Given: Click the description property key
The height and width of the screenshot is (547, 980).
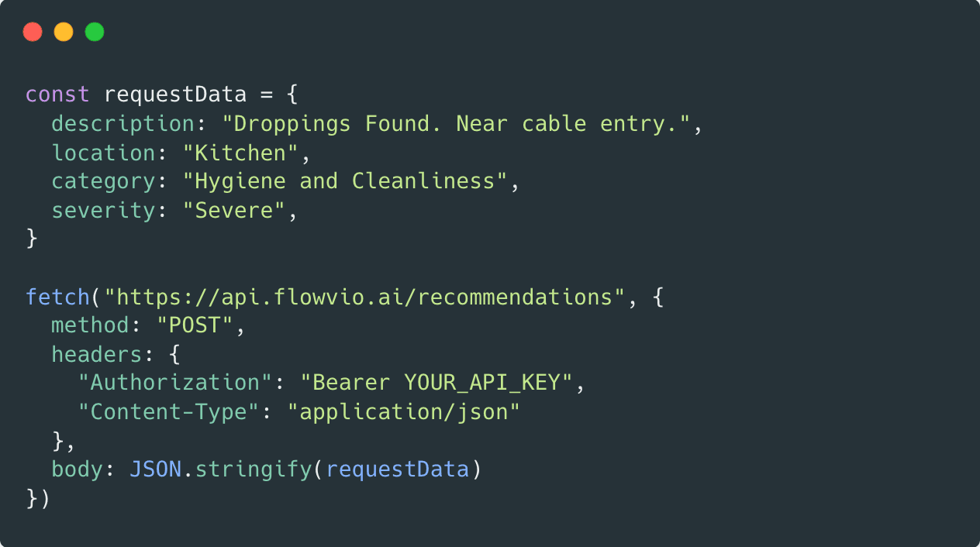Looking at the screenshot, I should 122,124.
